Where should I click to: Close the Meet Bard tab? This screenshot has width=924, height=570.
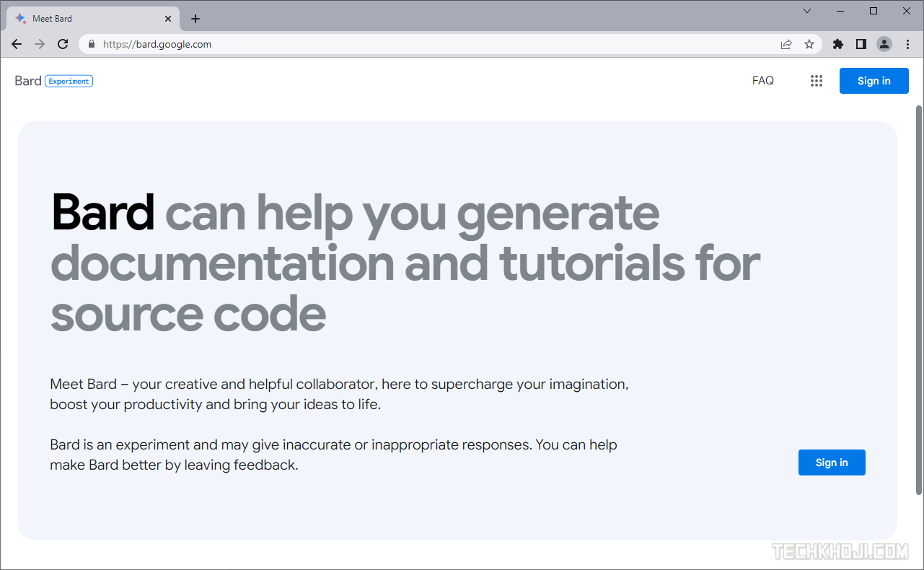[x=168, y=19]
